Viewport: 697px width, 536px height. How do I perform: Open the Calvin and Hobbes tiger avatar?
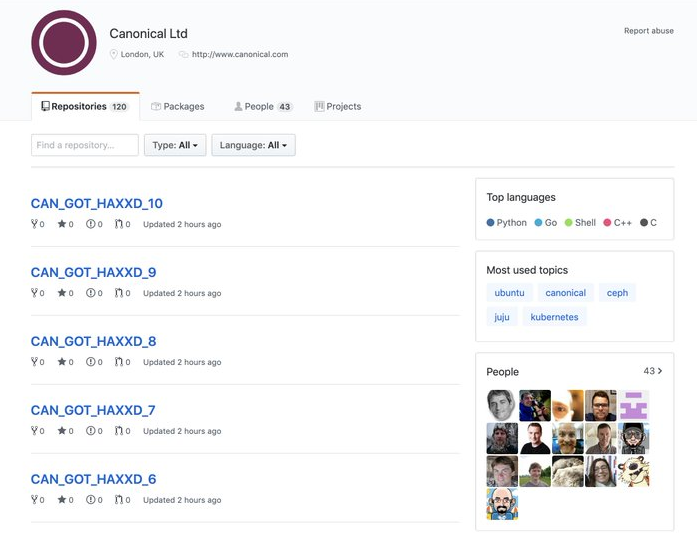tap(633, 471)
